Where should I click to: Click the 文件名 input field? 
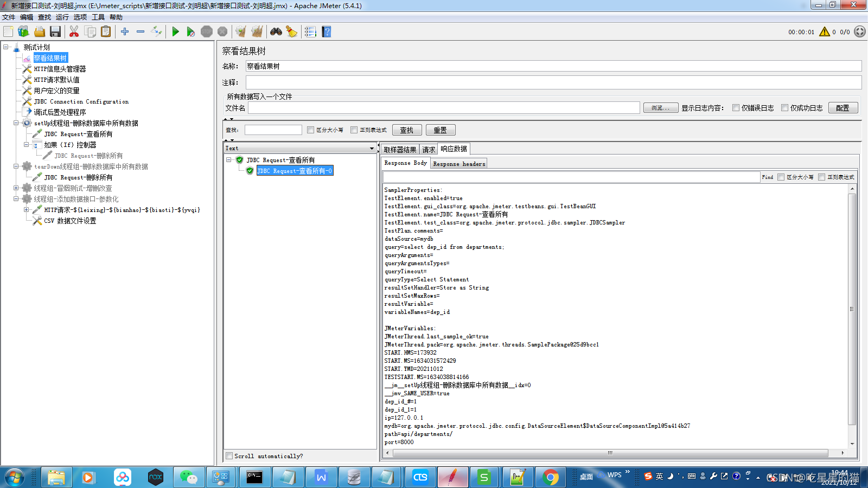[x=444, y=108]
